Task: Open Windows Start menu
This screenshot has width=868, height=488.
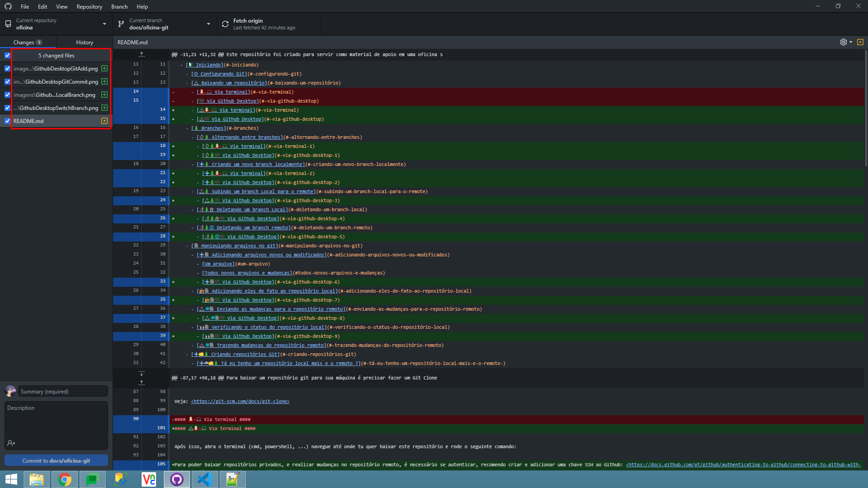Action: pyautogui.click(x=11, y=479)
